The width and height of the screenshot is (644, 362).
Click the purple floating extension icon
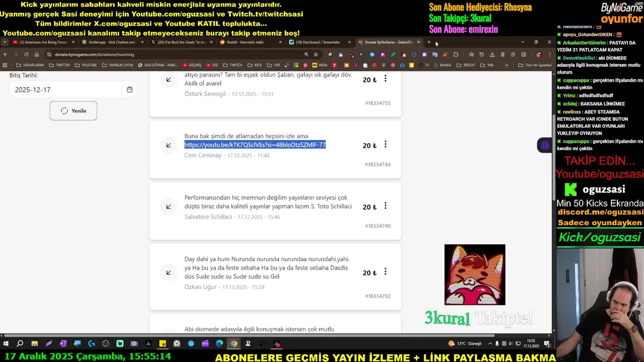click(545, 145)
